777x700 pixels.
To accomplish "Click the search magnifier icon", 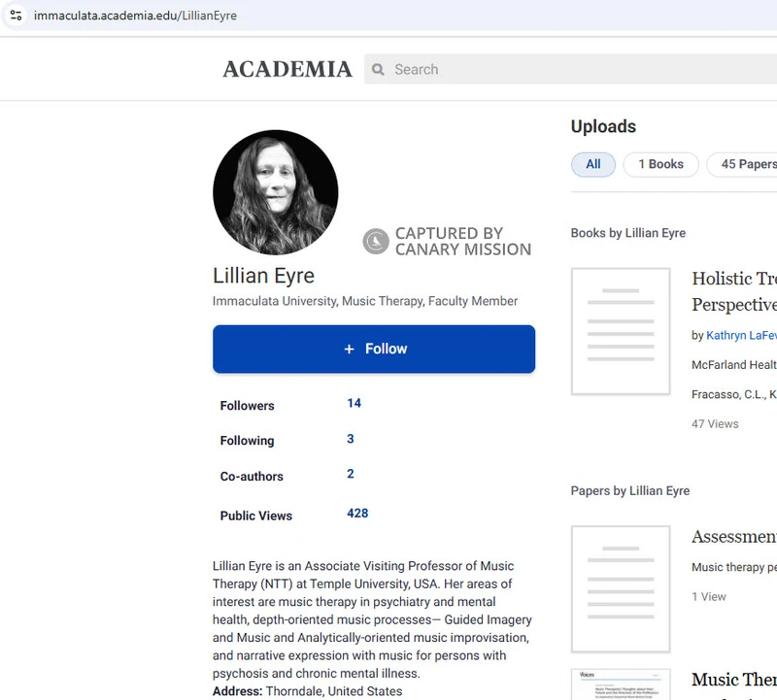I will tap(378, 69).
